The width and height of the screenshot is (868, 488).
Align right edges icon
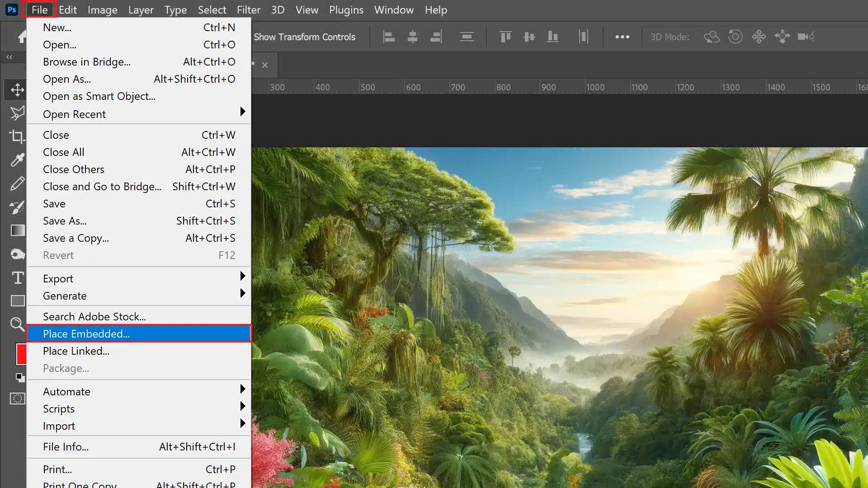point(436,37)
